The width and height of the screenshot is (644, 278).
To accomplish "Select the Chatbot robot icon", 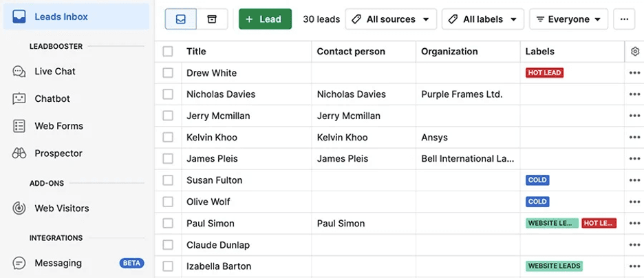I will click(19, 99).
